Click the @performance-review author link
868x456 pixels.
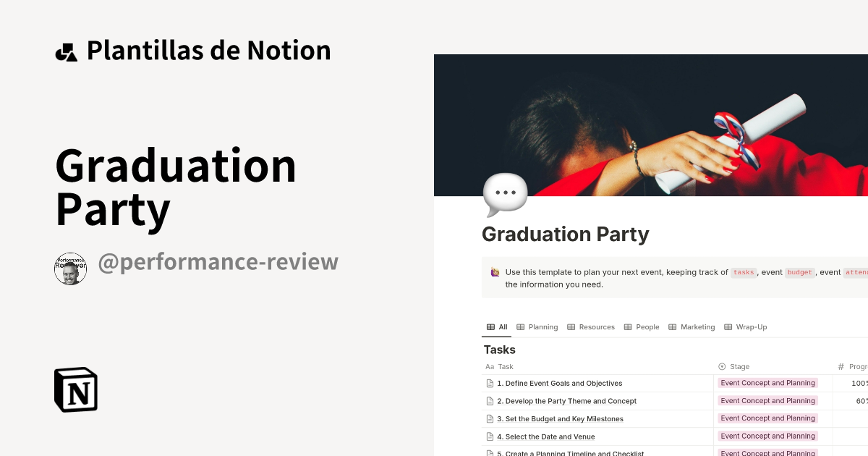218,262
